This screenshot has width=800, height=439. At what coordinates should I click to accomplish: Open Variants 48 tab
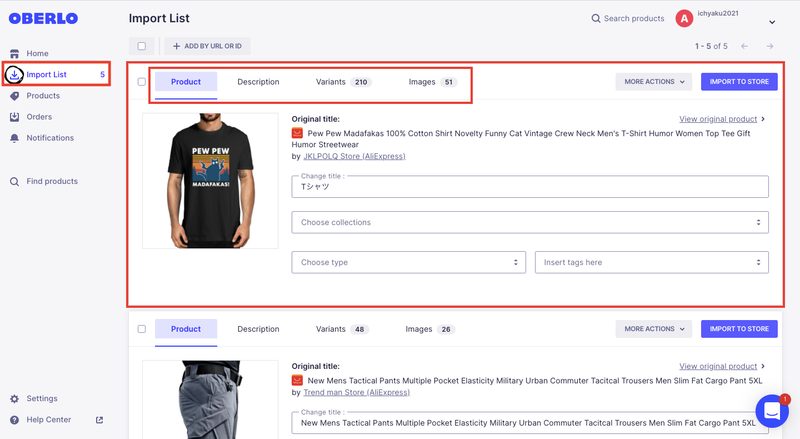(342, 329)
